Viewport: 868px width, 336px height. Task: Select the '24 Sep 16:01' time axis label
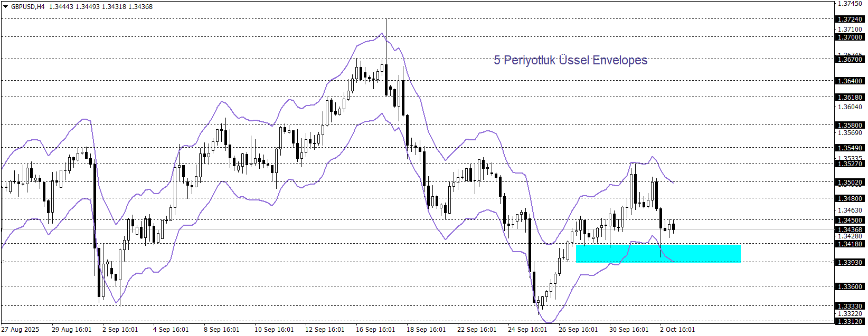(x=527, y=330)
